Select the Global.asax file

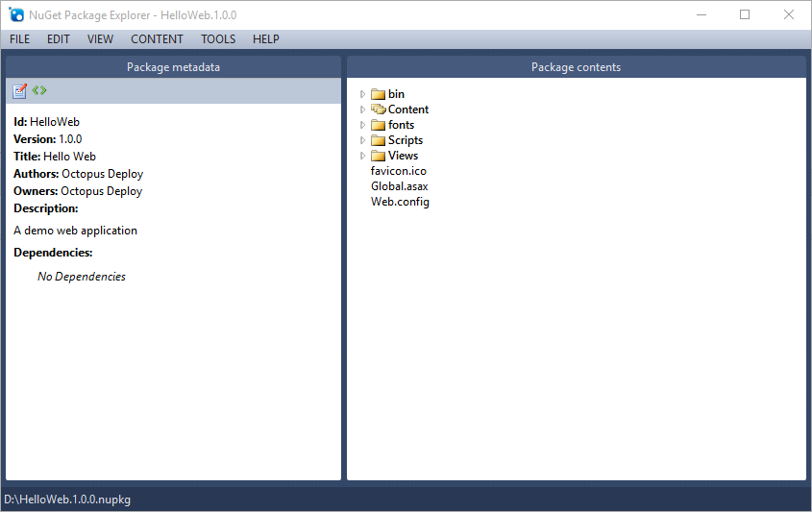click(399, 186)
